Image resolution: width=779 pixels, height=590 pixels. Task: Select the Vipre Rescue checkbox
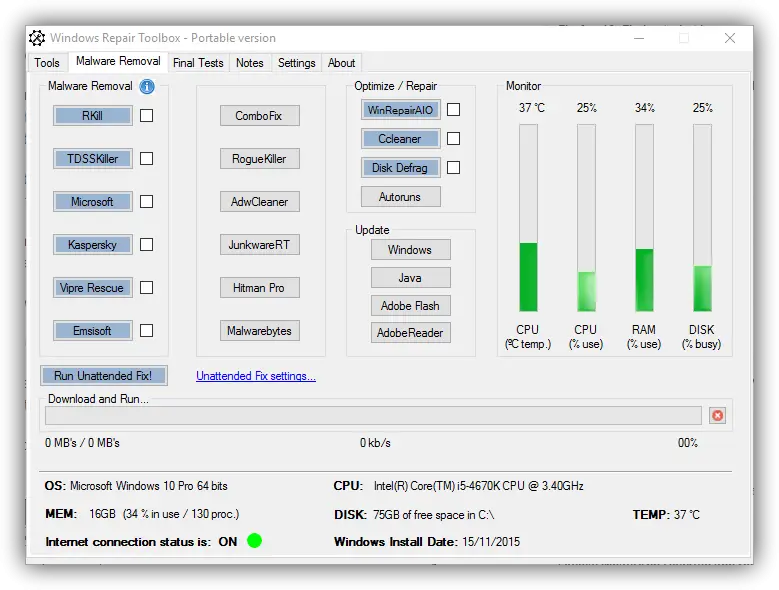[147, 288]
